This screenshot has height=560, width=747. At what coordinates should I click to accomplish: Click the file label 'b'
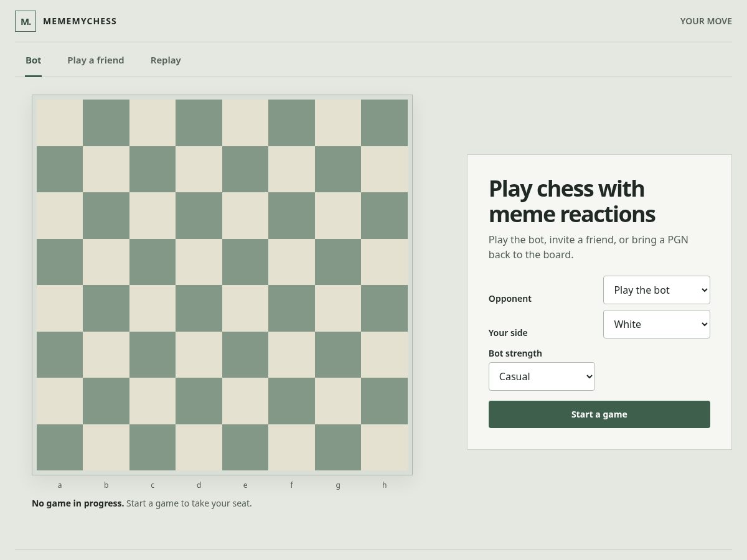tap(106, 485)
